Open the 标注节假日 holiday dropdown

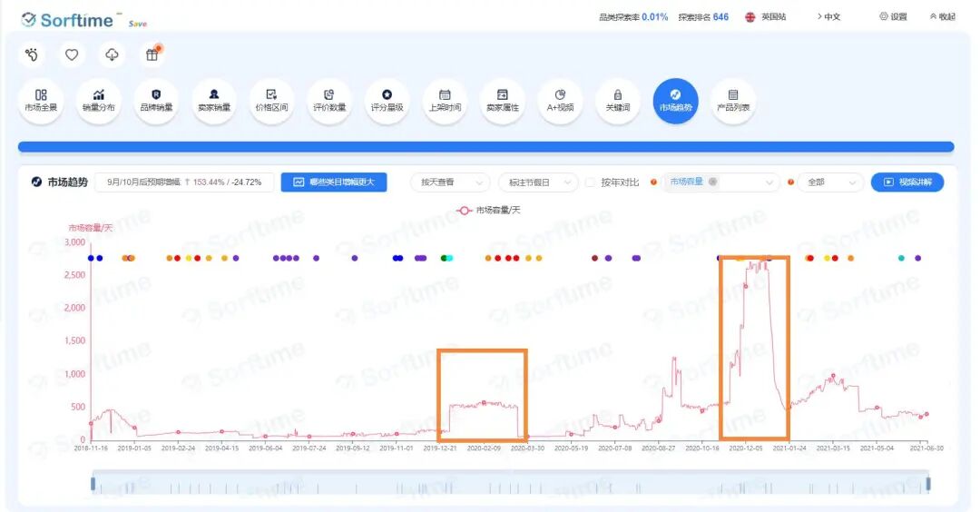tap(538, 182)
